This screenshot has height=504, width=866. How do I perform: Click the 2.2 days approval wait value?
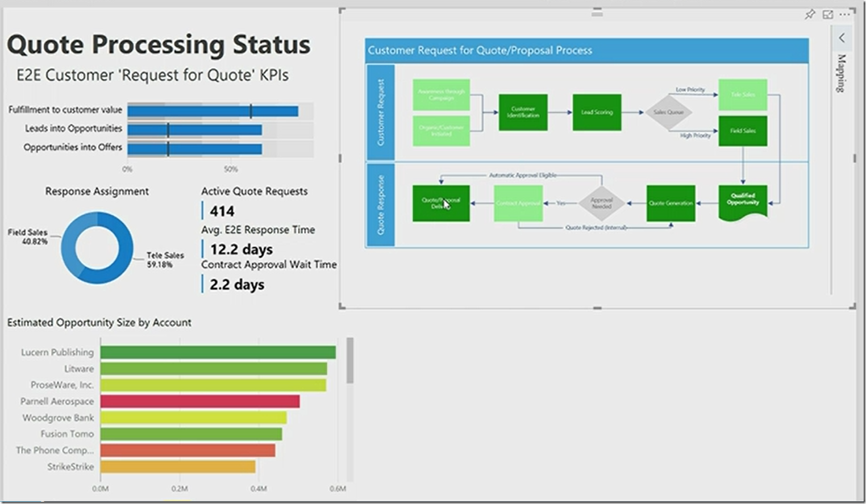237,284
